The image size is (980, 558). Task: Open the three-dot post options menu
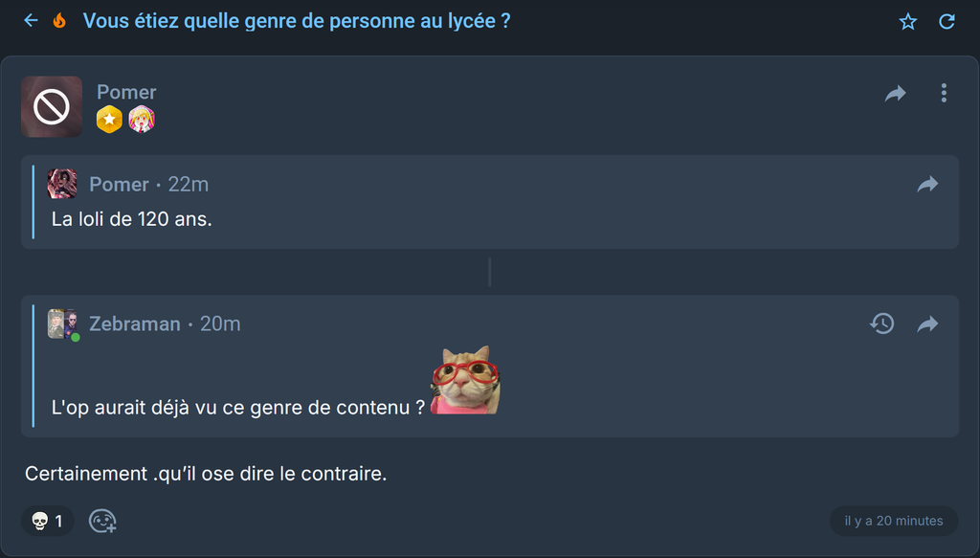pyautogui.click(x=944, y=93)
